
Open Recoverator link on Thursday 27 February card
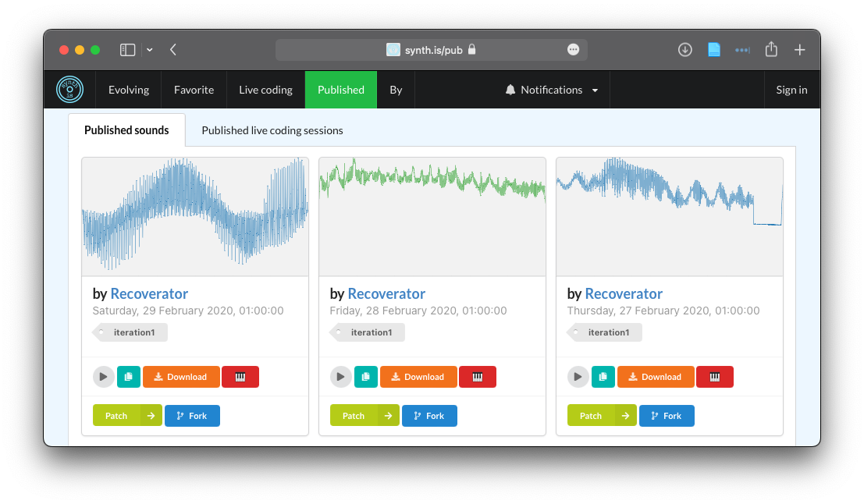[x=624, y=293]
